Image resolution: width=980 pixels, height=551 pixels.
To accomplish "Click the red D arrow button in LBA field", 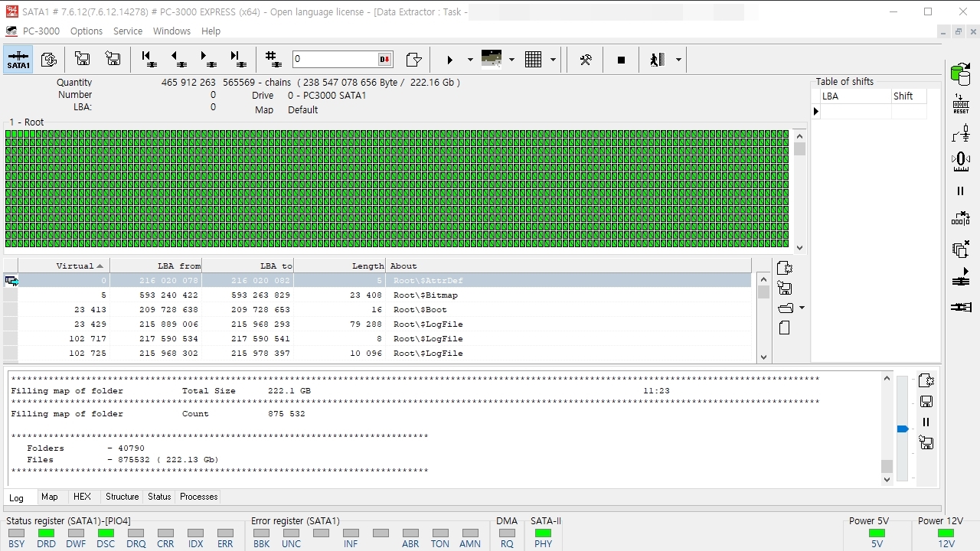I will [x=384, y=60].
